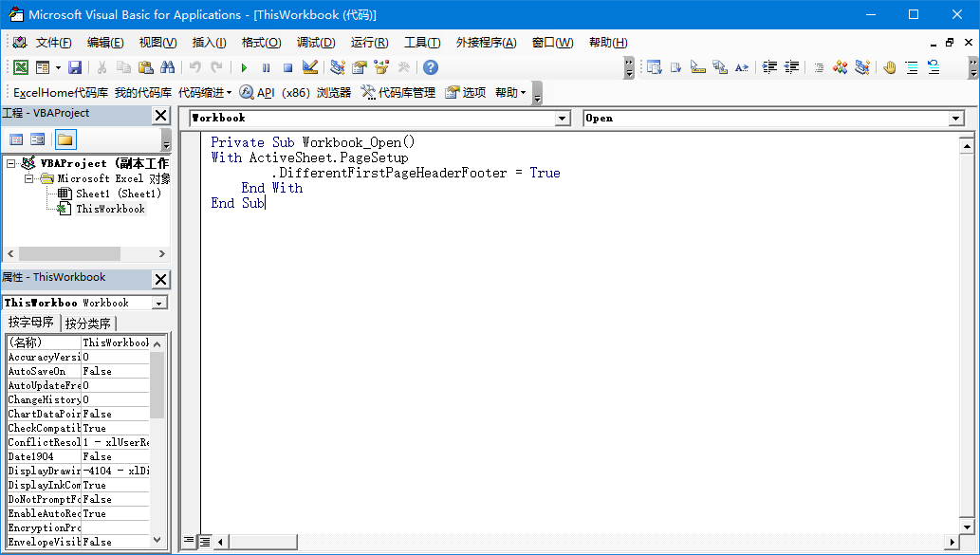980x555 pixels.
Task: Open Project Explorer icon right of Design Mode
Action: click(x=338, y=67)
